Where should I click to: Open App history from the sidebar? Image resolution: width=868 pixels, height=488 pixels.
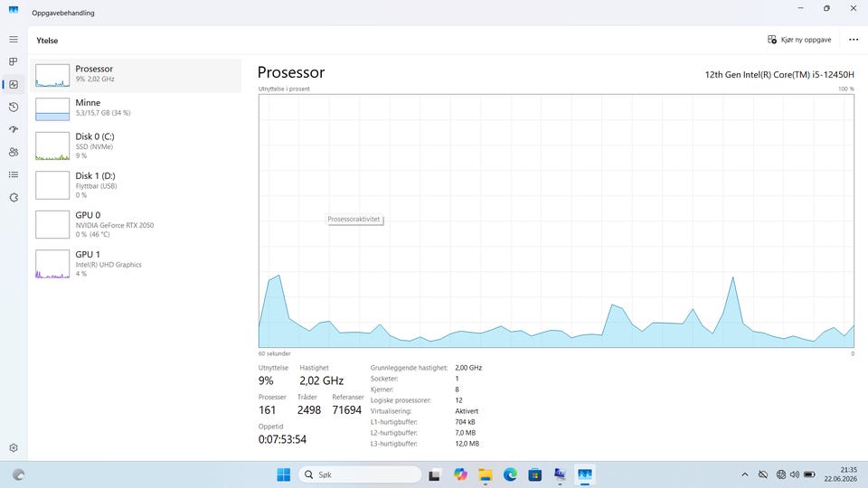(14, 107)
